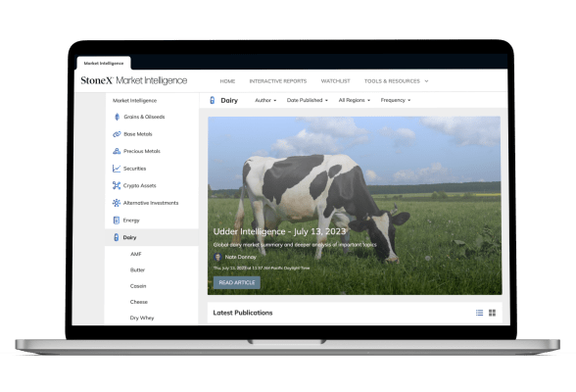The height and width of the screenshot is (392, 576).
Task: Open Interactive Reports in top navigation
Action: pyautogui.click(x=278, y=81)
